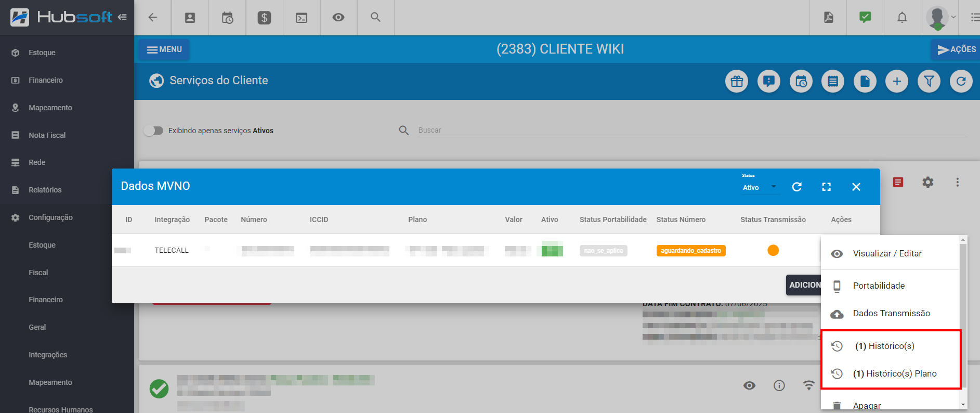
Task: Click the eye icon on lower service card
Action: tap(749, 385)
